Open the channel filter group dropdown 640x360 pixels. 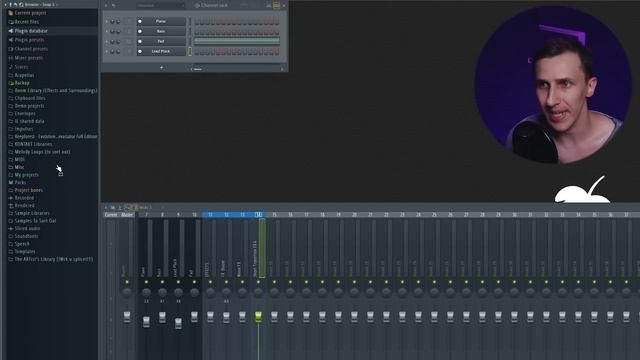tap(160, 6)
